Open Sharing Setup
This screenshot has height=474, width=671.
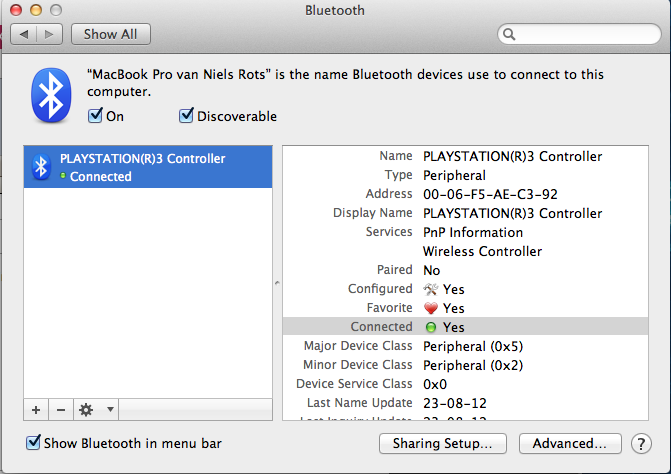click(443, 443)
